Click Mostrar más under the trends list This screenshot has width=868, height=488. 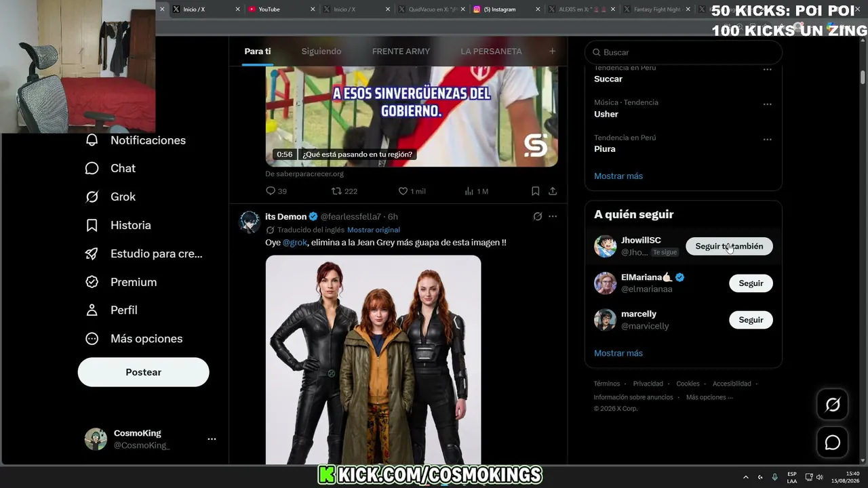(x=618, y=176)
